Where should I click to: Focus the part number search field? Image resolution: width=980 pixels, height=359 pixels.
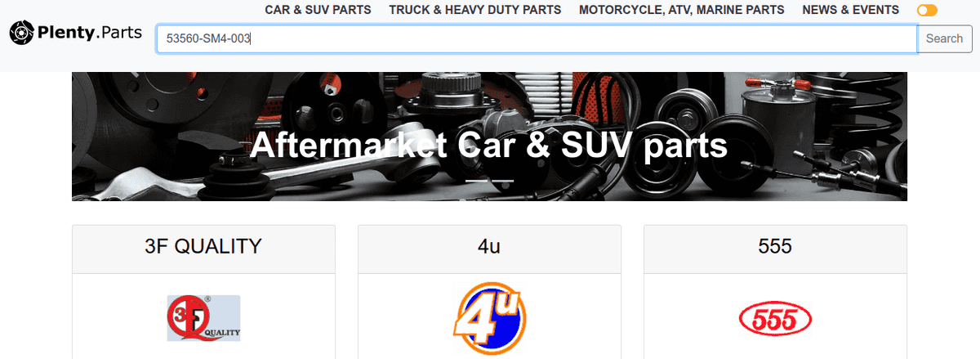click(x=537, y=38)
